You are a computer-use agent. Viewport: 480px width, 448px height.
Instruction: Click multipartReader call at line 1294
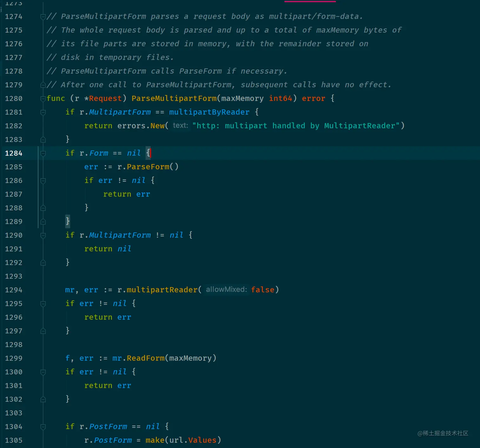pos(162,290)
